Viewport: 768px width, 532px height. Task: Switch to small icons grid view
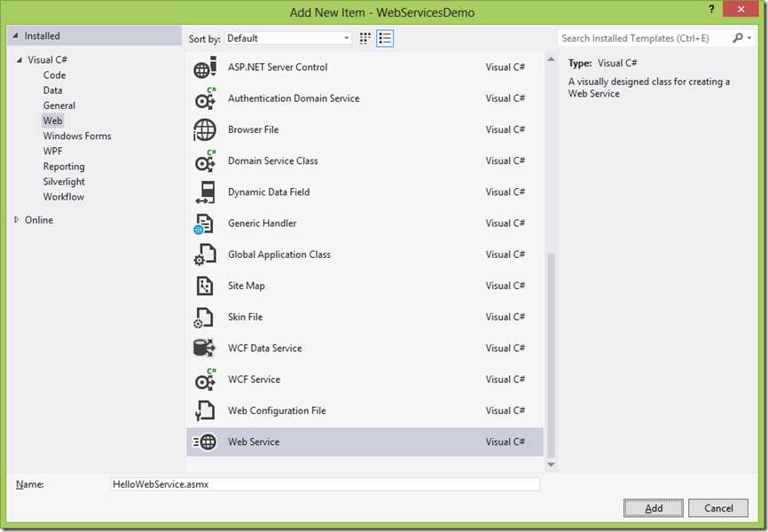(364, 38)
